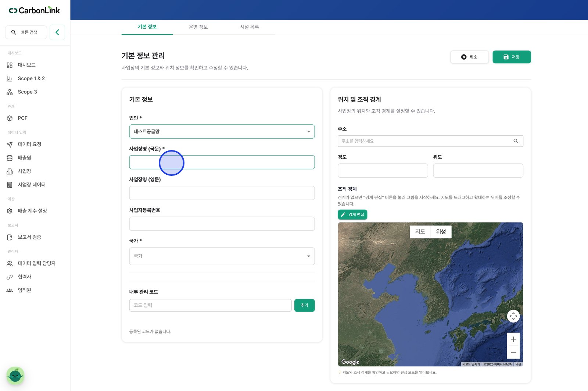Switch to the 운영 정보 tab
The width and height of the screenshot is (588, 391).
198,27
